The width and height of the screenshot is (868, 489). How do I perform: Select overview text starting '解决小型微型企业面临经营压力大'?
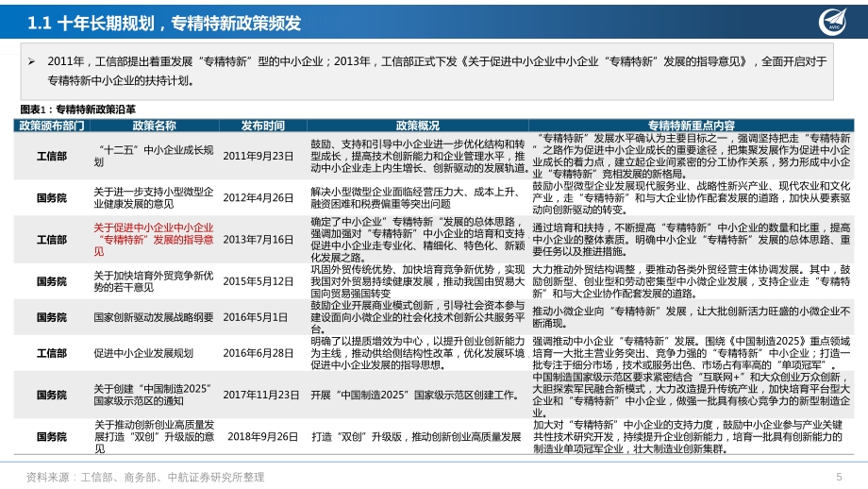pyautogui.click(x=416, y=197)
